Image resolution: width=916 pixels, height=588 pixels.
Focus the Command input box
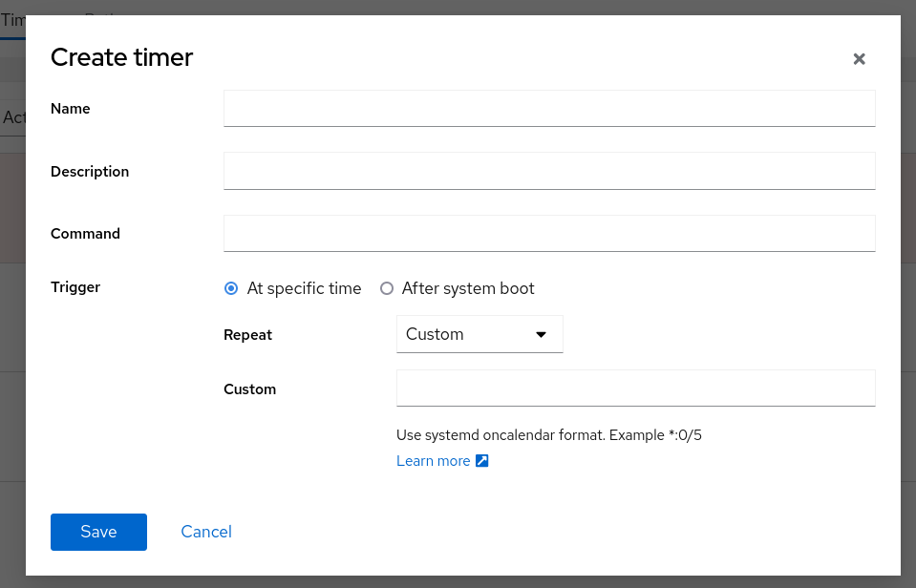tap(549, 234)
